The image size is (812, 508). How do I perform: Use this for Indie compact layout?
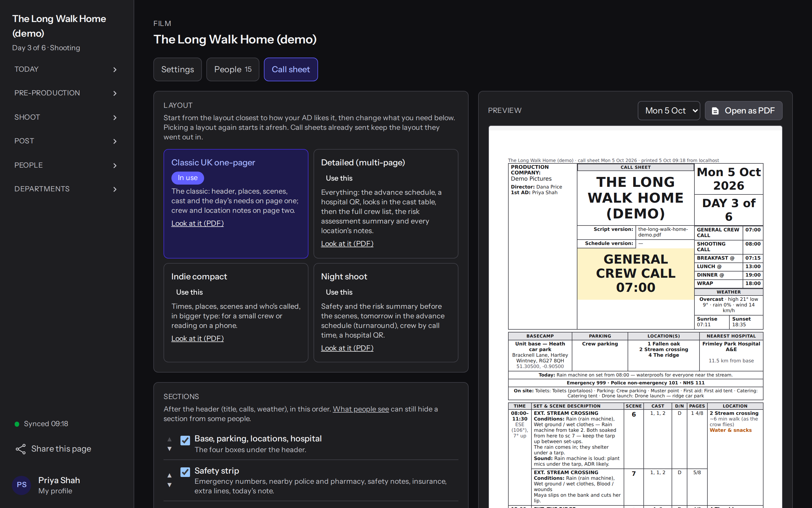[x=189, y=292]
